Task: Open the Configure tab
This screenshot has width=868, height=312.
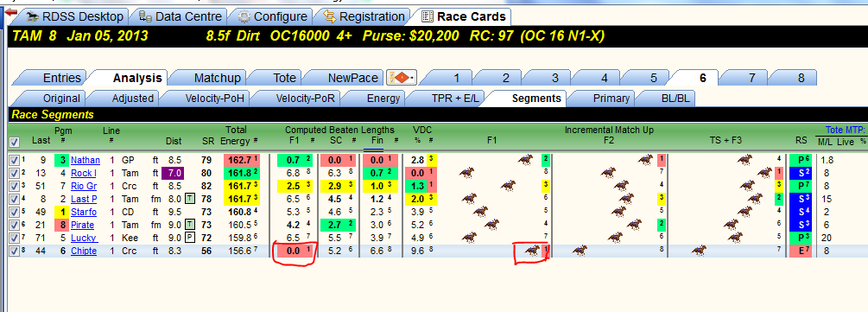Action: tap(273, 16)
